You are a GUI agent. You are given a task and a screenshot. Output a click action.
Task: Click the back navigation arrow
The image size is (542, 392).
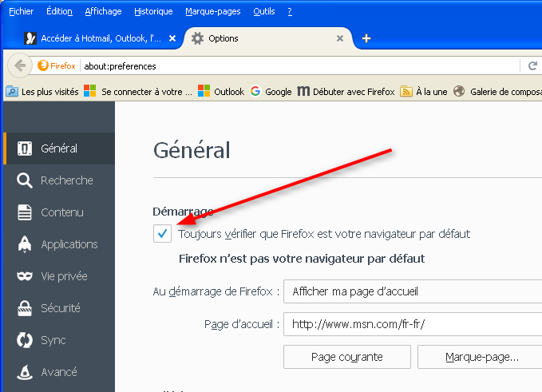(x=20, y=65)
